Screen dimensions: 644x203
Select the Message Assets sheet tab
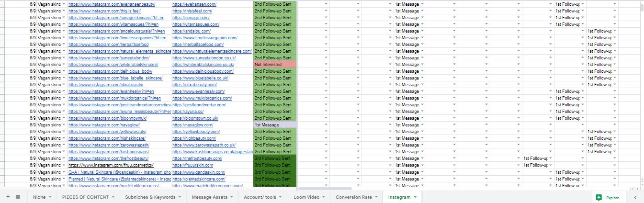pyautogui.click(x=211, y=197)
